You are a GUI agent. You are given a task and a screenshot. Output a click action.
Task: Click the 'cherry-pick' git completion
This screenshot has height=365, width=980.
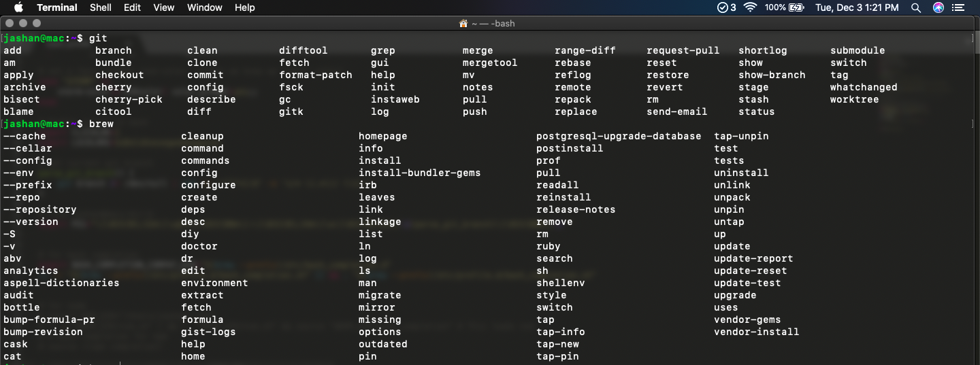129,99
